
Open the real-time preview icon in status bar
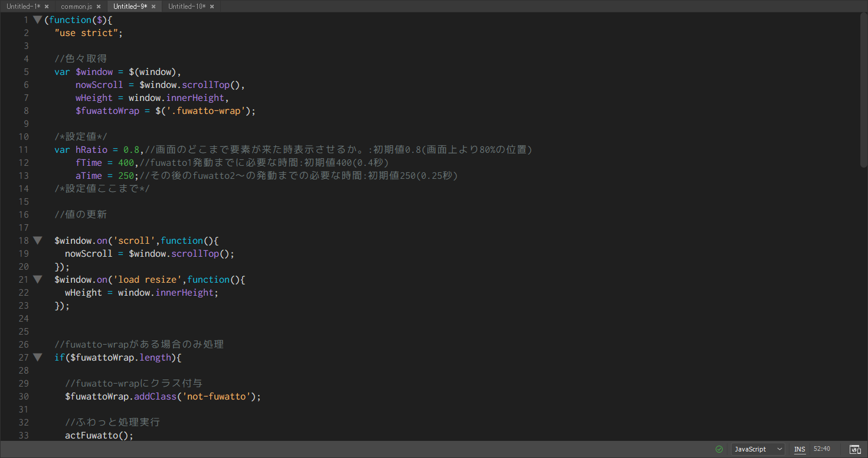point(854,449)
